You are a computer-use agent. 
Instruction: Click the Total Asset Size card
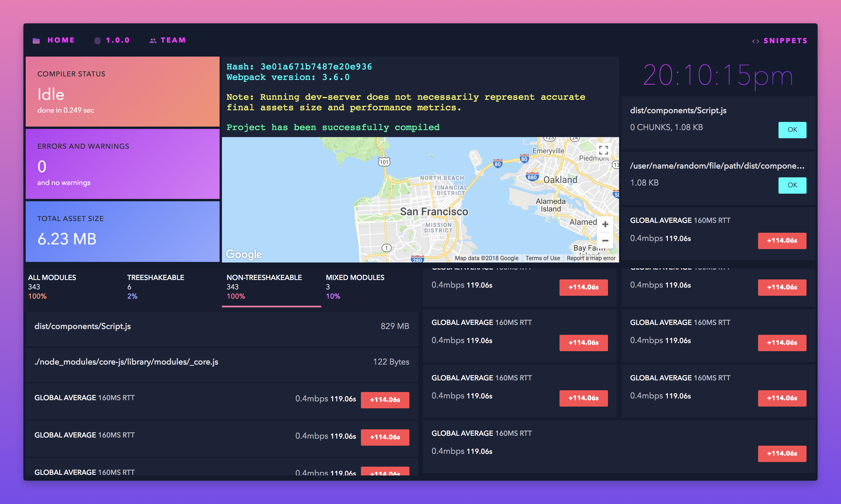pos(122,231)
